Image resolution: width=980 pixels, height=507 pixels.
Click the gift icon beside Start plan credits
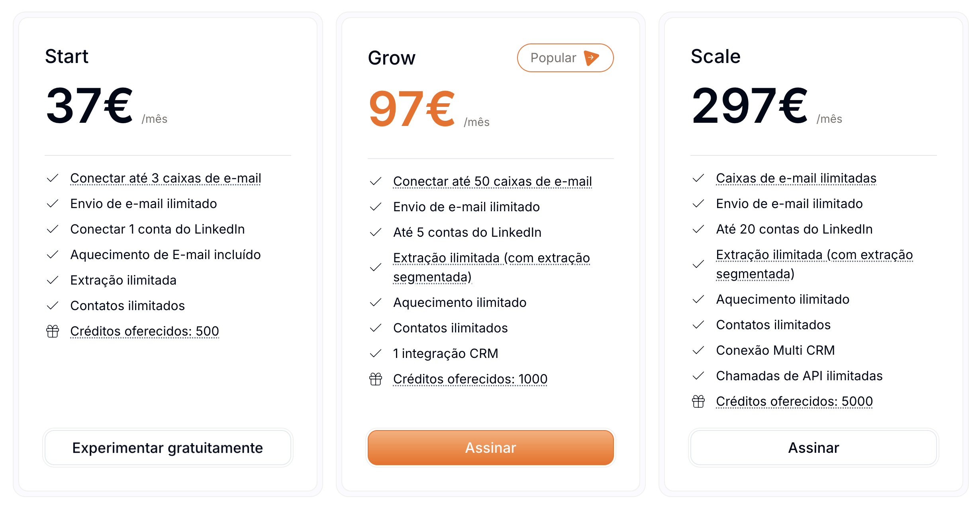click(x=53, y=331)
